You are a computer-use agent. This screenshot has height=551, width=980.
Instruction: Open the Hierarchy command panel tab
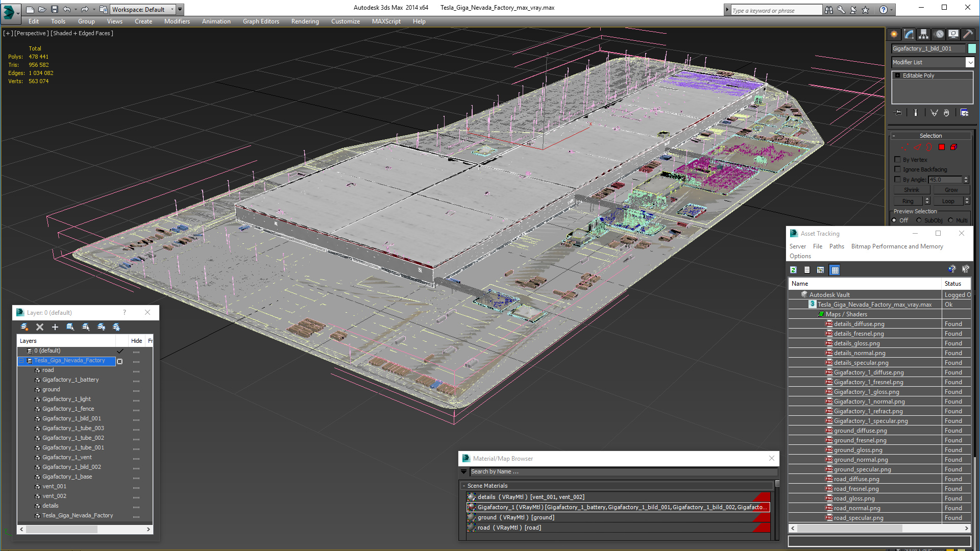coord(924,34)
